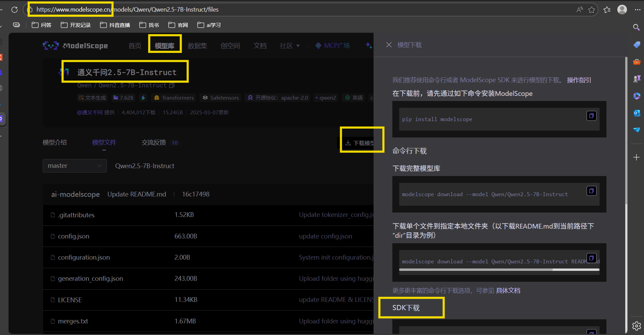This screenshot has height=335, width=644.
Task: Open the 操作指引 link
Action: (x=579, y=80)
